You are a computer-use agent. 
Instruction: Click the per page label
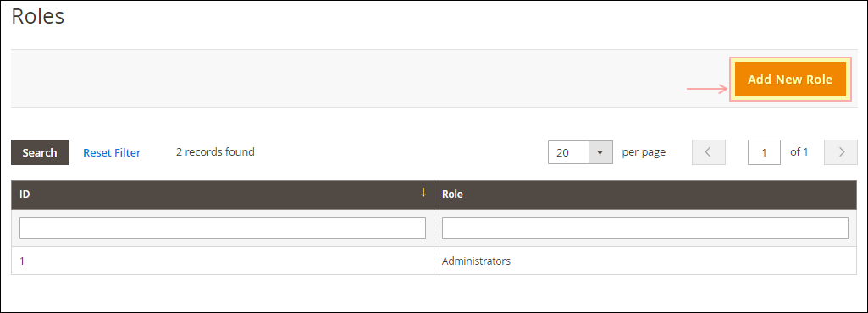click(x=644, y=152)
